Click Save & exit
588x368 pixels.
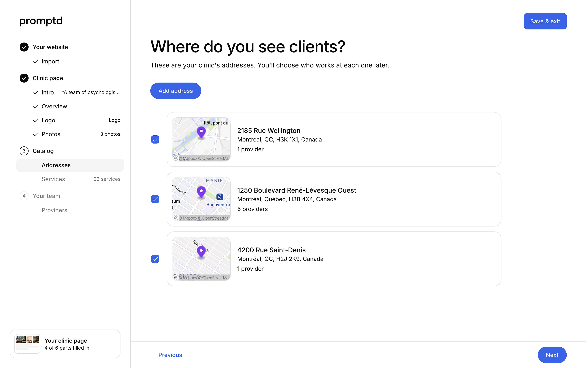pyautogui.click(x=545, y=21)
